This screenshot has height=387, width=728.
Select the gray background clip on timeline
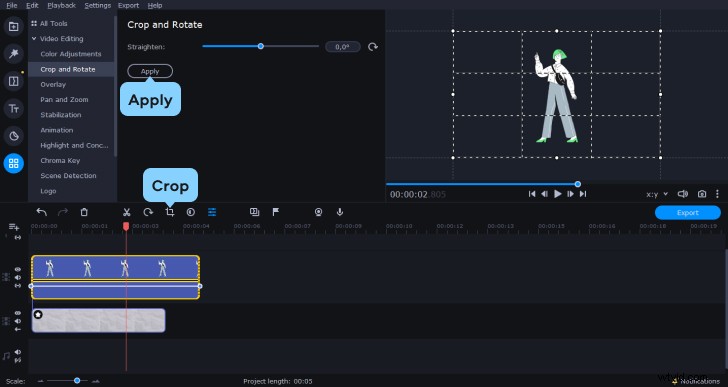tap(98, 321)
